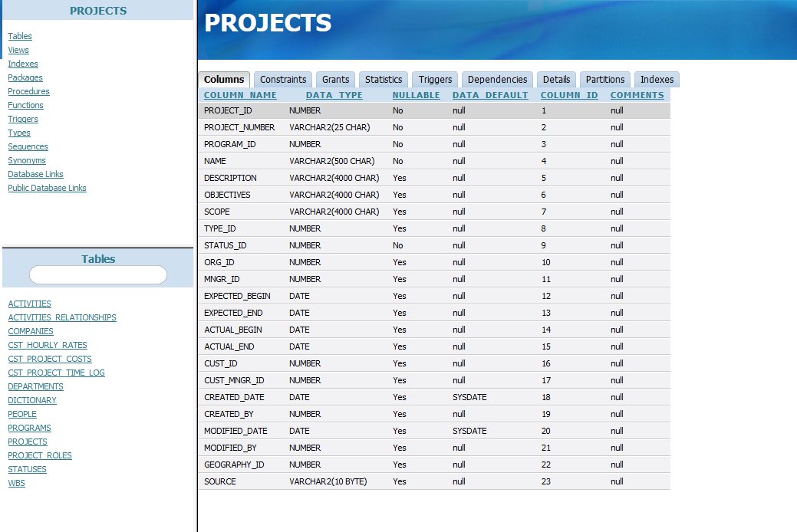Select the PROJECT_ID row in the grid
797x532 pixels.
228,110
